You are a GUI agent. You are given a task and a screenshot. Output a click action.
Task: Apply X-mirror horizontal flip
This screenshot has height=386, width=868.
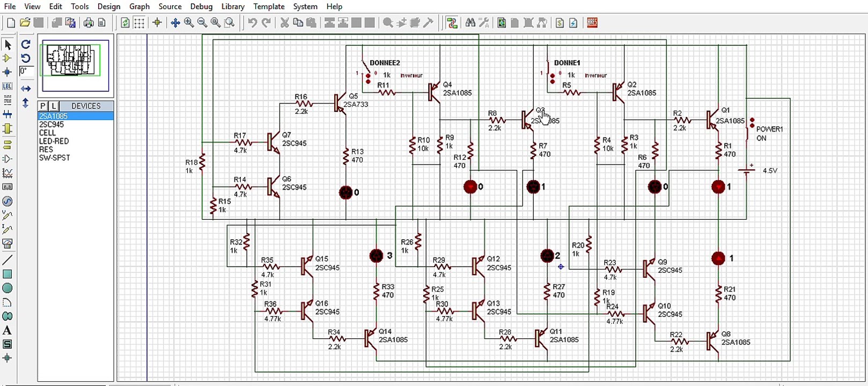tap(26, 88)
